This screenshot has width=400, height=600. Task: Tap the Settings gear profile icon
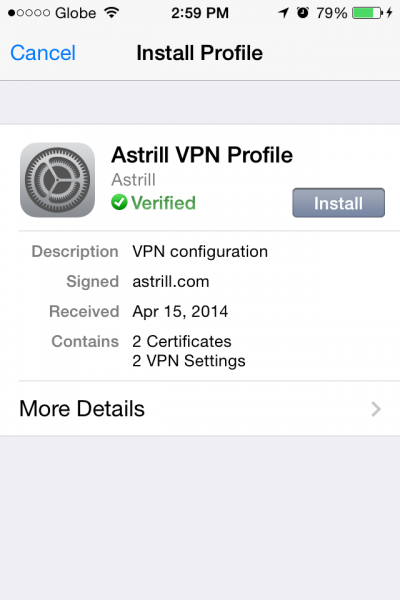point(57,180)
